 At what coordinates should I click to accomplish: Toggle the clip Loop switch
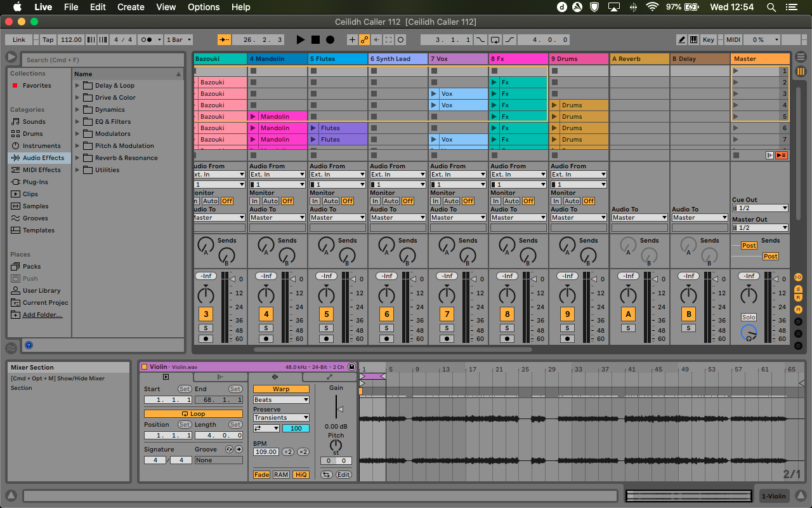[193, 413]
